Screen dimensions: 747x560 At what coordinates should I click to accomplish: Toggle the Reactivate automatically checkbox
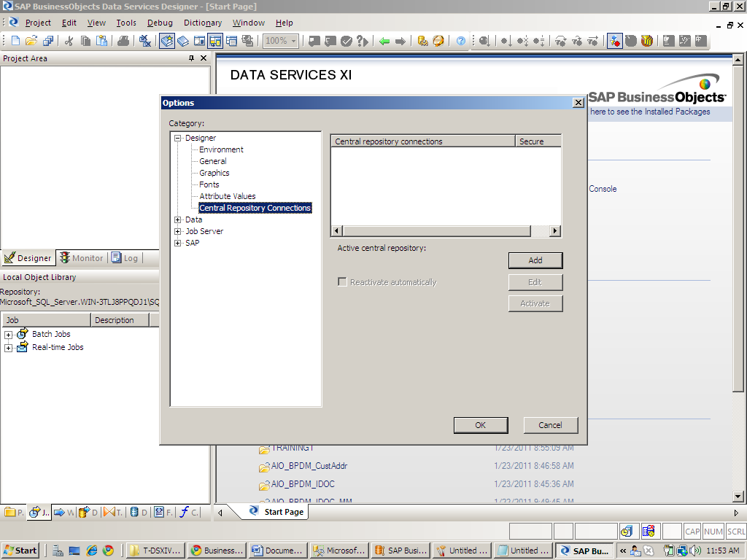(x=342, y=282)
